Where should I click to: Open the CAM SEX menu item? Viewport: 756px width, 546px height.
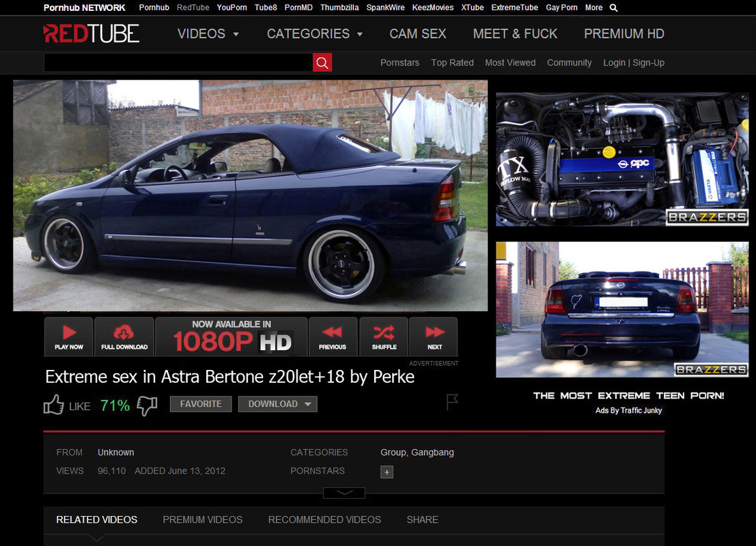coord(418,33)
